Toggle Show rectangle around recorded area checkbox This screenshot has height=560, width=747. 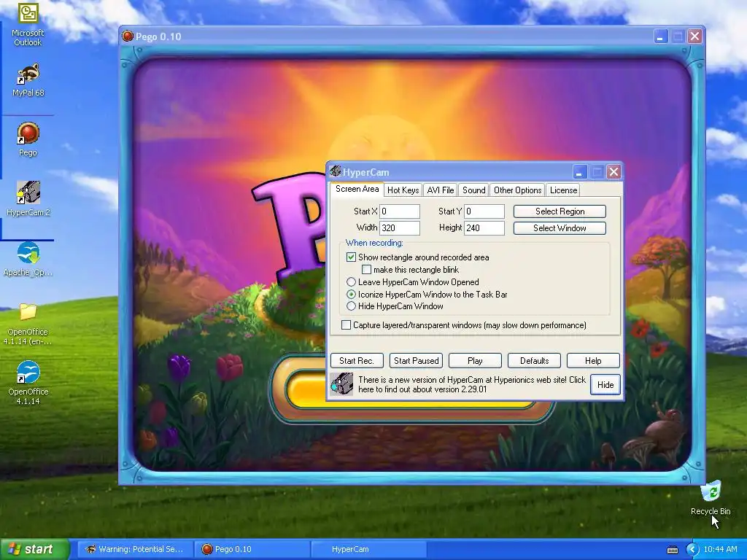(x=351, y=257)
